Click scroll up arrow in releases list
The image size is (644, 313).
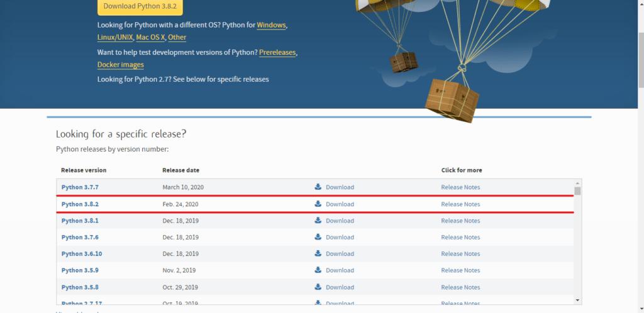[x=577, y=183]
